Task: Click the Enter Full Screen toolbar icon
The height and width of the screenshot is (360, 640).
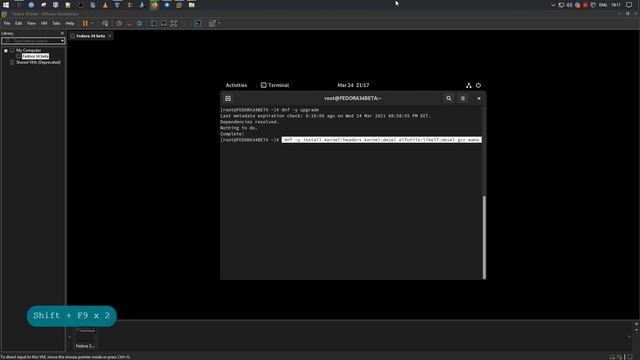Action: click(173, 24)
